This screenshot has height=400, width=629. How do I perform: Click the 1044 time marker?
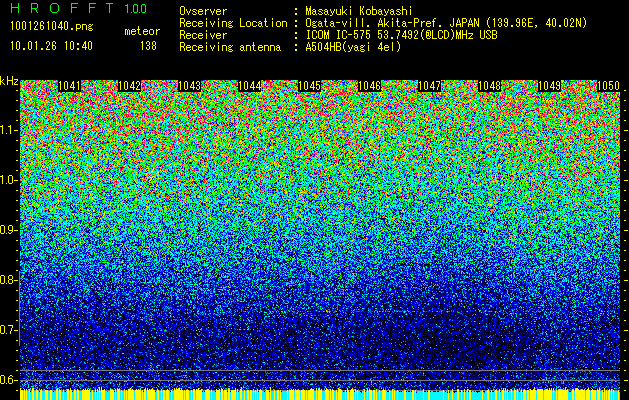pyautogui.click(x=250, y=86)
